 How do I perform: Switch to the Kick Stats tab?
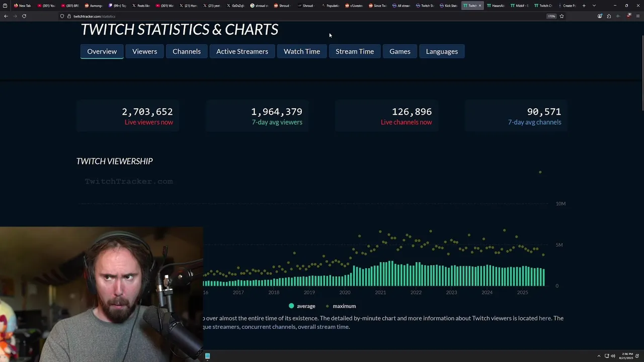point(449,6)
